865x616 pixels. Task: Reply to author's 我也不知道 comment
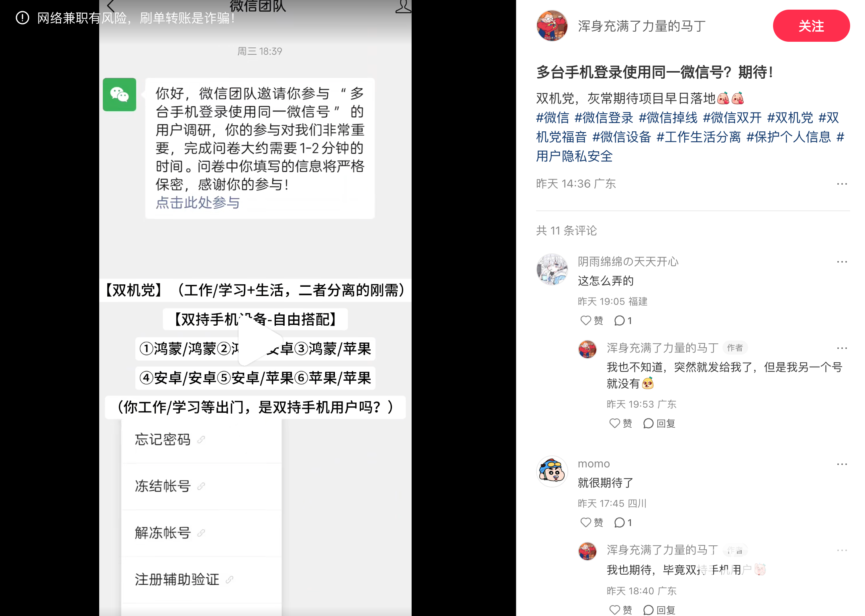pyautogui.click(x=659, y=423)
